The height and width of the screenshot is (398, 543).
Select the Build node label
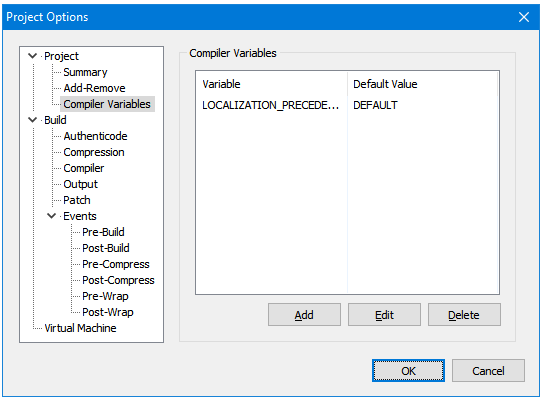(x=55, y=120)
